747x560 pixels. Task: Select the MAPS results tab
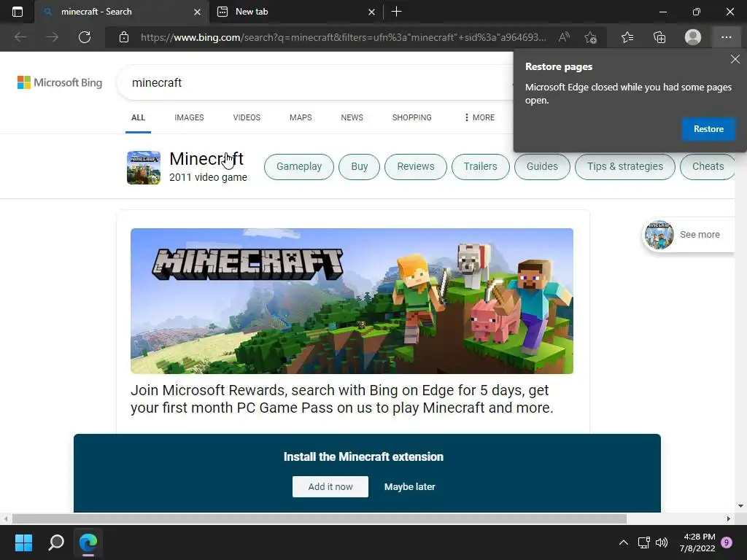click(301, 117)
